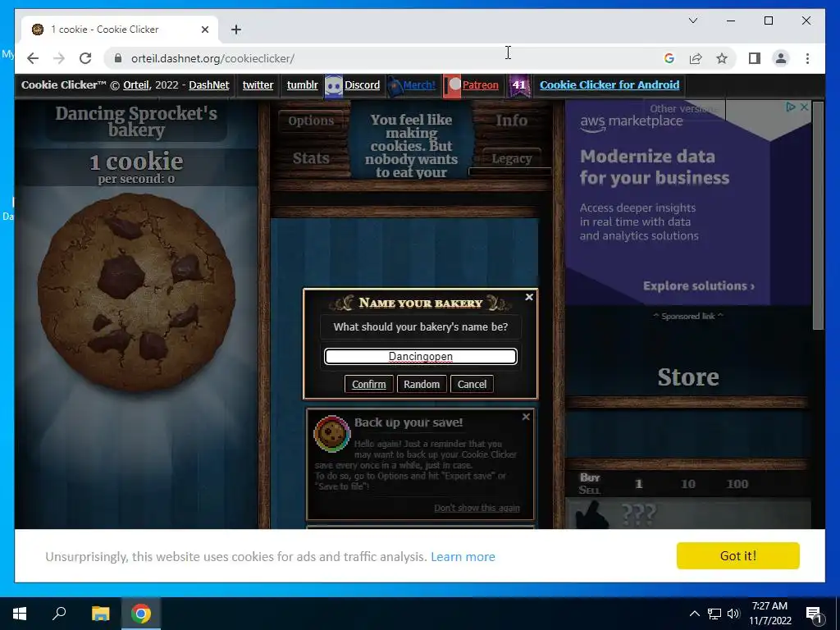Open the Orteil link in top bar
This screenshot has height=630, width=840.
coord(136,84)
